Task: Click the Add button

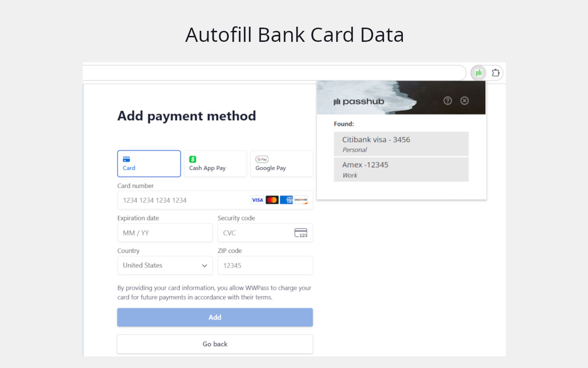Action: (x=215, y=317)
